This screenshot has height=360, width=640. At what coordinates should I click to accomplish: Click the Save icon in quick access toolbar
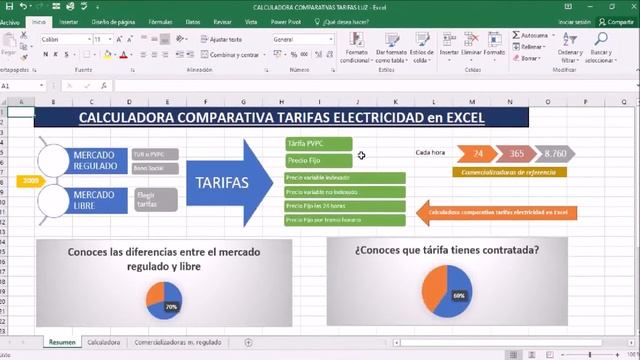9,7
